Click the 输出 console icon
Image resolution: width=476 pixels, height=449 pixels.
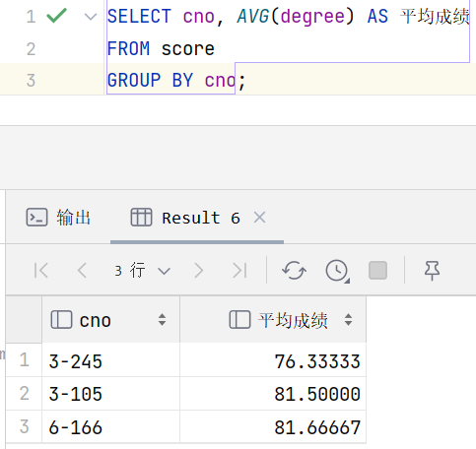click(x=36, y=218)
